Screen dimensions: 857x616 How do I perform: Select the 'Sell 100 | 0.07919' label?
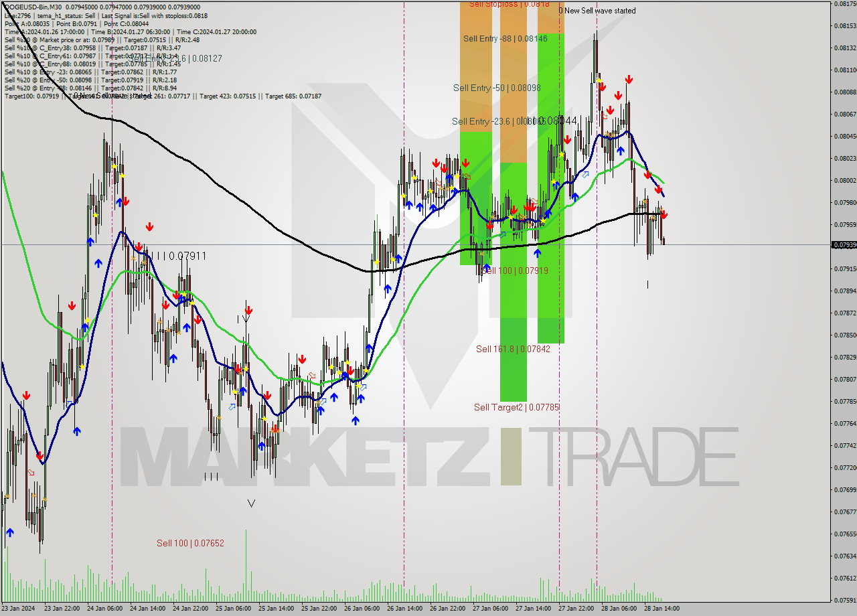[x=516, y=271]
